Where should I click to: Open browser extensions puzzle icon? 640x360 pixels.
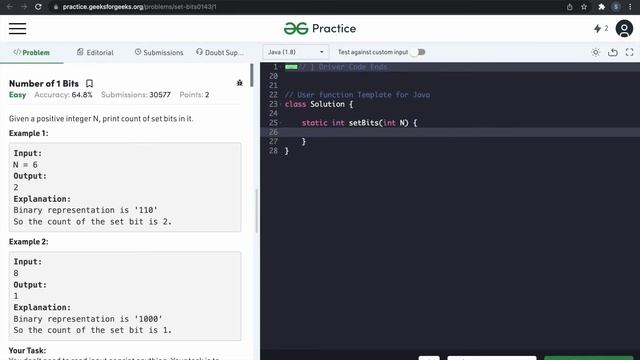(x=601, y=7)
